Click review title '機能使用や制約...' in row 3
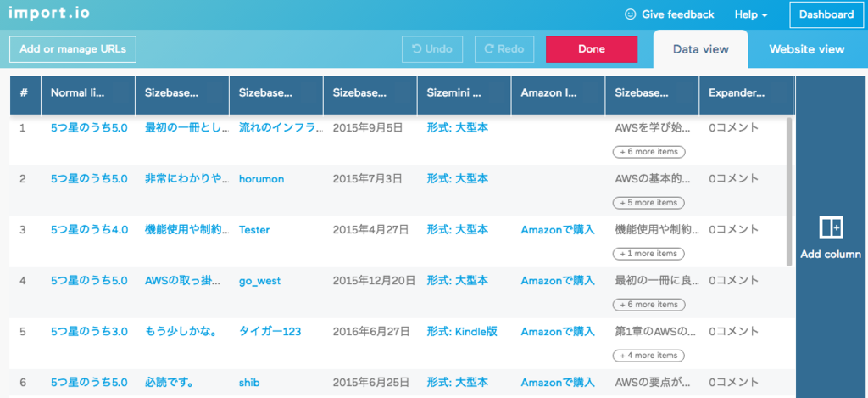868x398 pixels. [186, 230]
